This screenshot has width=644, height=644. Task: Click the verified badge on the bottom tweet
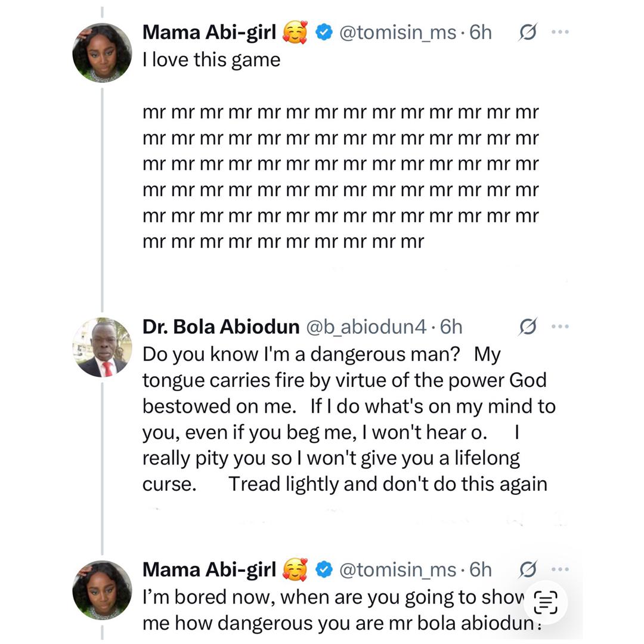coord(324,570)
